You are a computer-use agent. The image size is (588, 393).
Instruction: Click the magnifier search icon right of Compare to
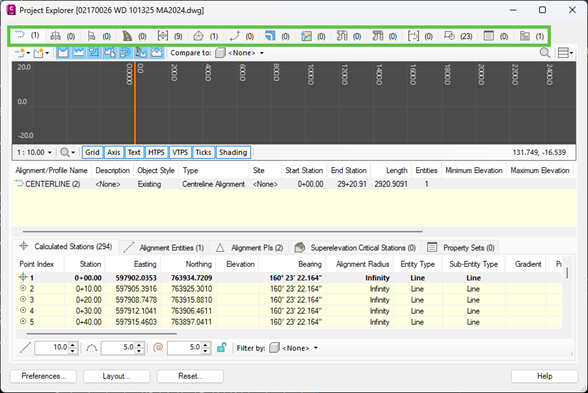pos(544,53)
